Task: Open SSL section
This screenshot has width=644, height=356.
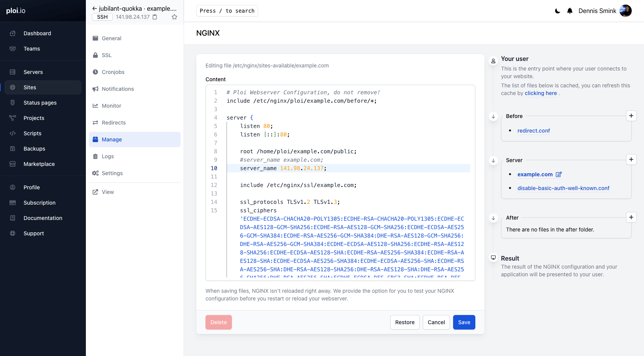Action: pos(135,55)
